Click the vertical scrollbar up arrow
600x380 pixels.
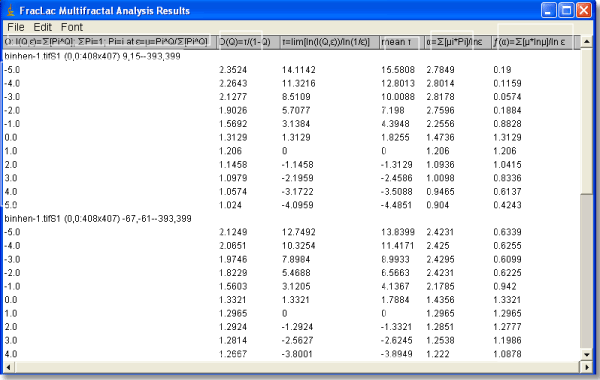pyautogui.click(x=587, y=42)
